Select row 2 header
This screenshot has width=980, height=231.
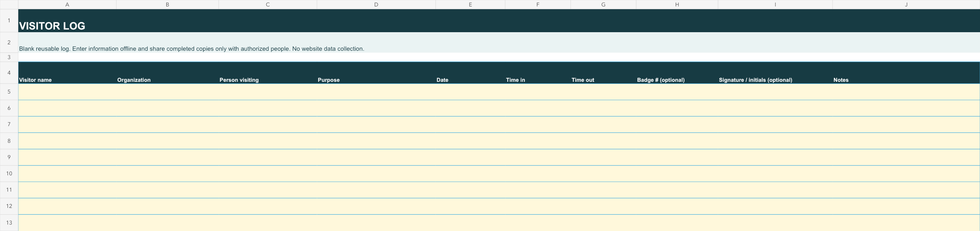pyautogui.click(x=9, y=42)
